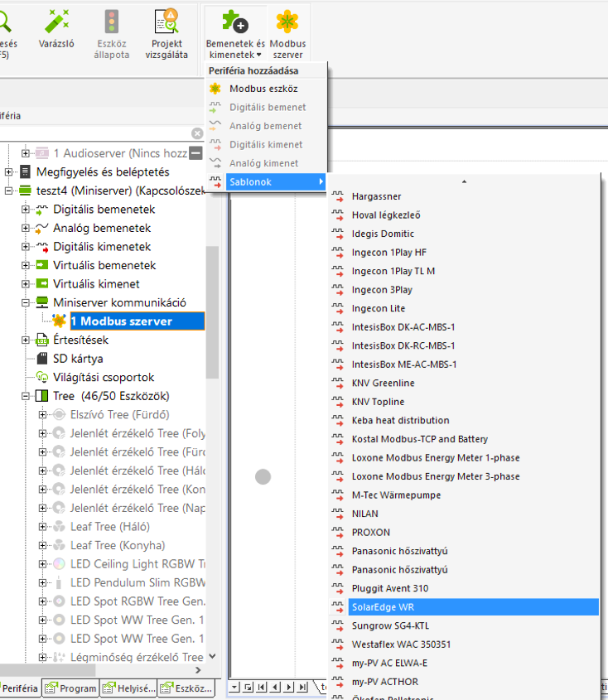This screenshot has width=608, height=700.
Task: Expand Digitális bemenetek node
Action: tap(26, 210)
